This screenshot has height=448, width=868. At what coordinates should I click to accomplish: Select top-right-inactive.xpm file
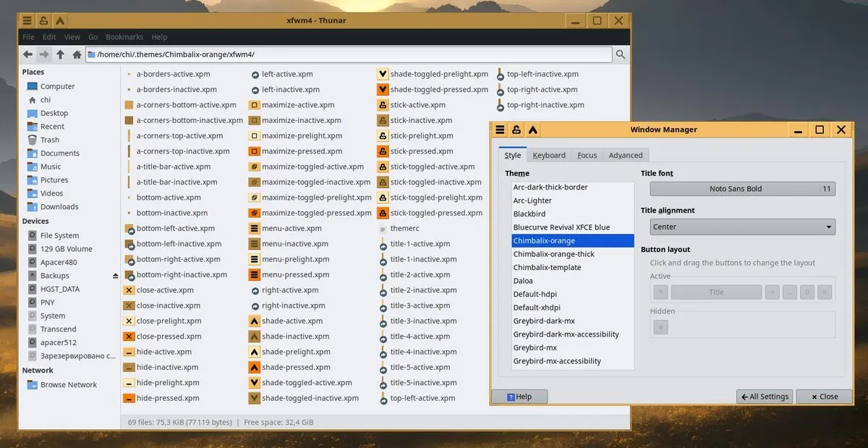(540, 105)
